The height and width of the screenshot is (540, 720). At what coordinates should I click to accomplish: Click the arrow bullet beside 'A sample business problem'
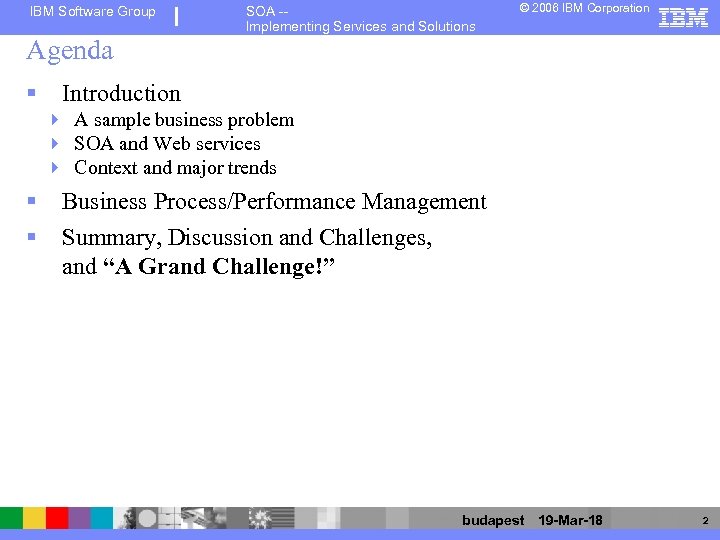click(55, 120)
